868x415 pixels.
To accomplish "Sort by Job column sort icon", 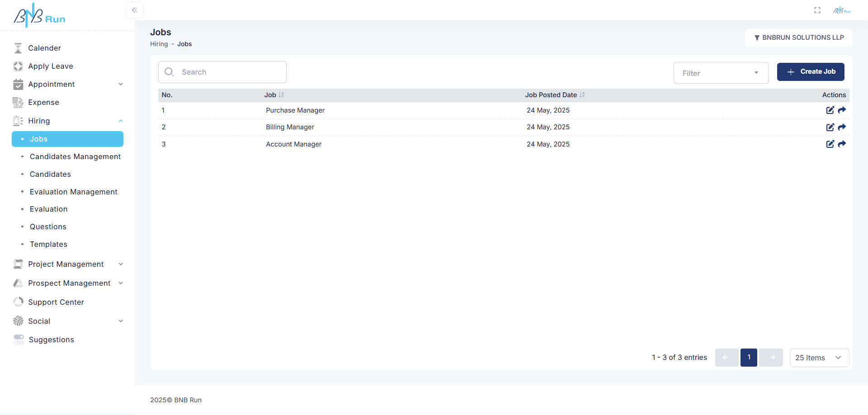I will (x=281, y=95).
